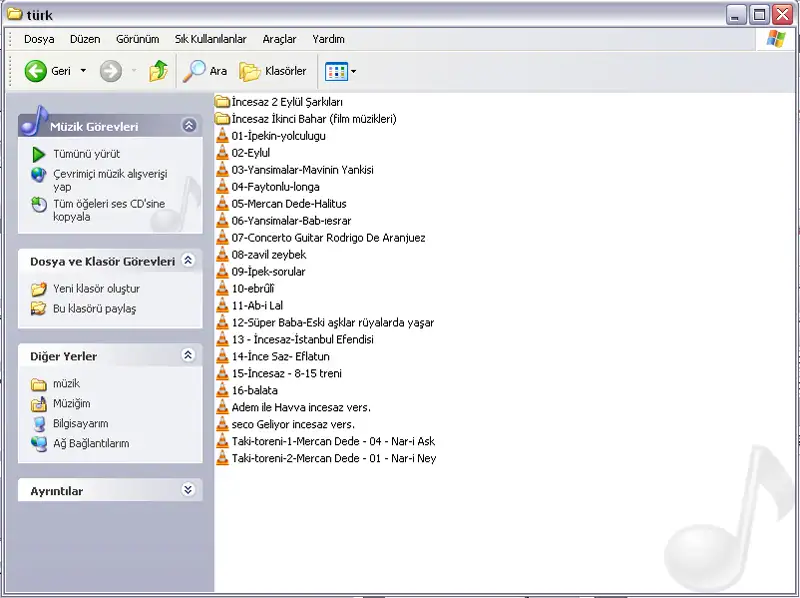This screenshot has width=800, height=598.
Task: Select the İncesaz 2 Eylül Şarkıları folder icon
Action: coord(223,102)
